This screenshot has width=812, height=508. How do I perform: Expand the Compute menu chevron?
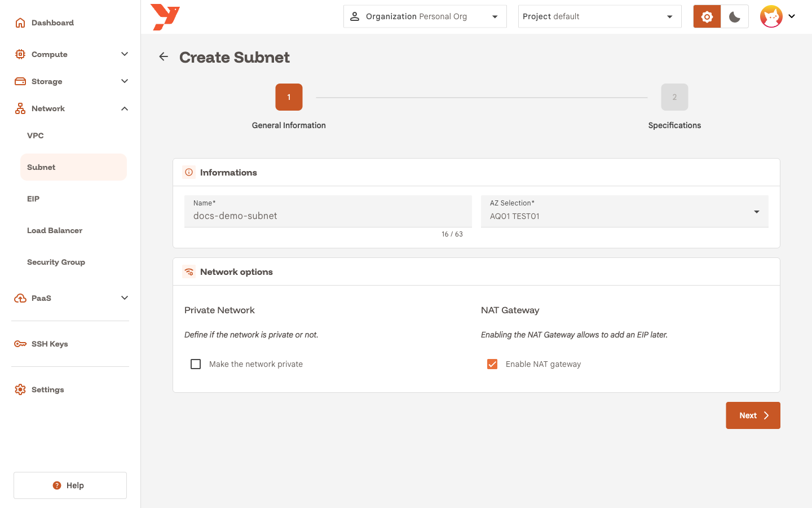click(x=125, y=54)
